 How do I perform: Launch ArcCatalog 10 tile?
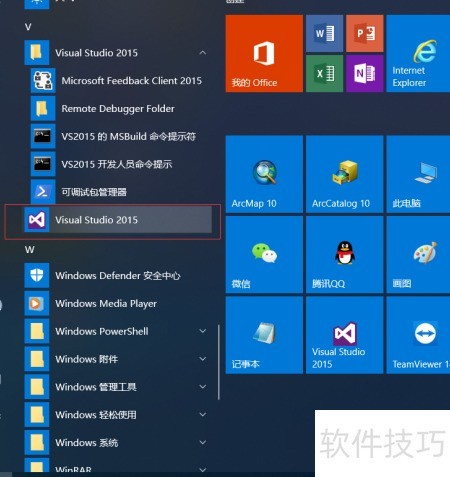tap(345, 174)
